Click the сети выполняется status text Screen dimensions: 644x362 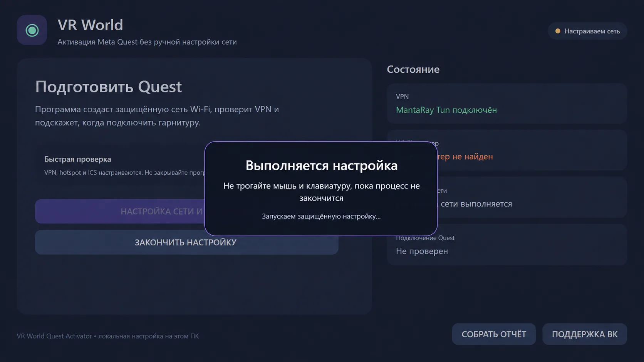(476, 204)
